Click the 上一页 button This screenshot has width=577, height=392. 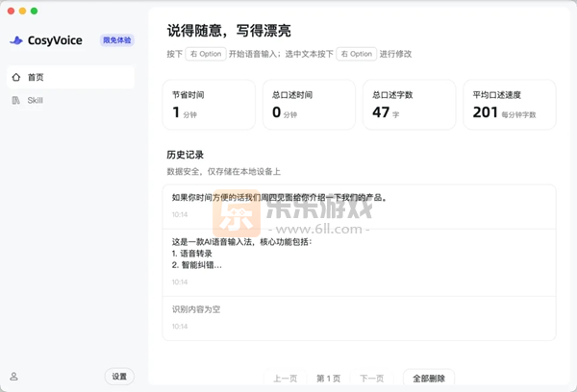point(286,378)
